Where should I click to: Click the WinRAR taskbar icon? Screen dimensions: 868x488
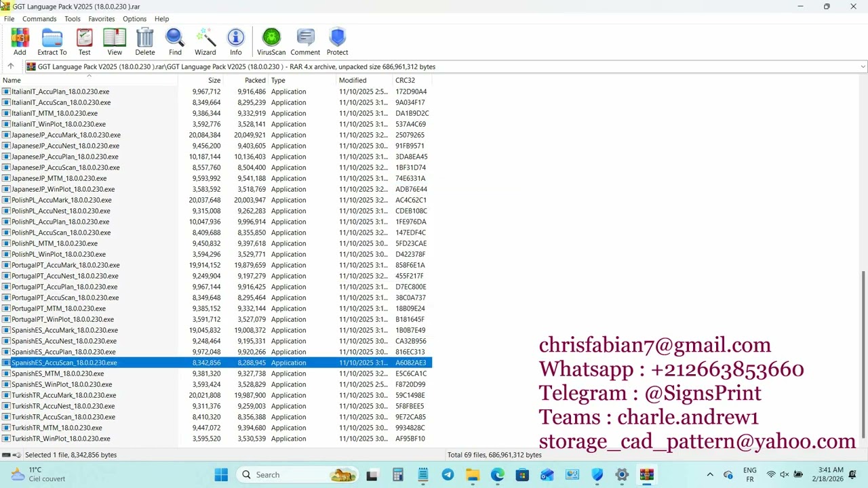[x=647, y=474]
